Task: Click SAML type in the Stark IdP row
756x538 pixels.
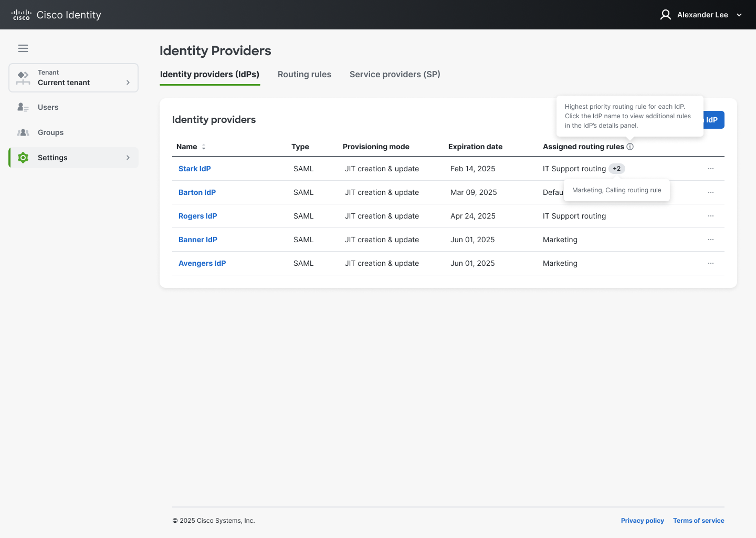Action: tap(303, 169)
